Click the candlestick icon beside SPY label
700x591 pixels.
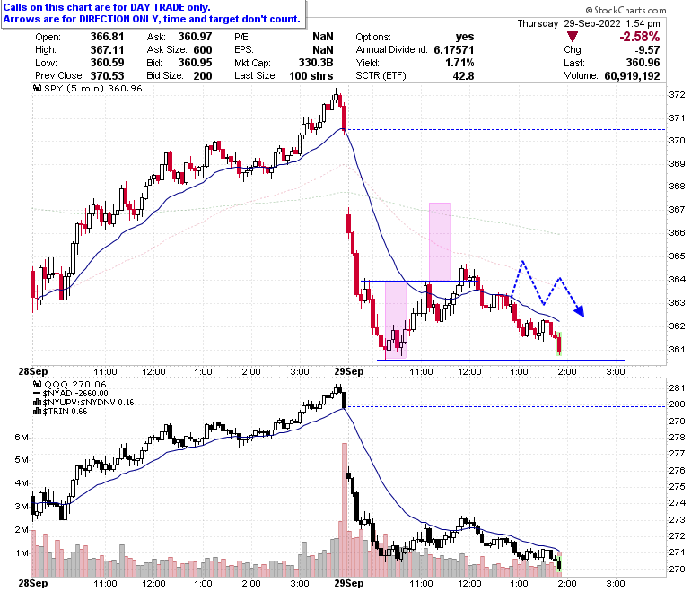click(38, 88)
